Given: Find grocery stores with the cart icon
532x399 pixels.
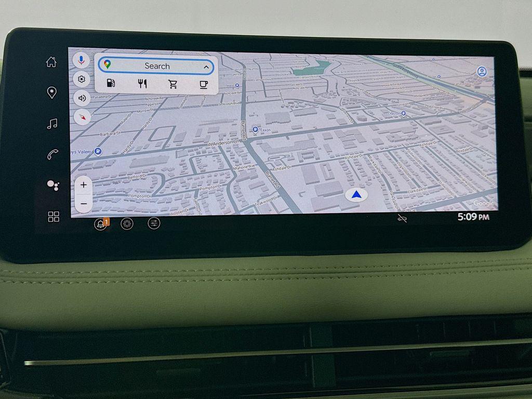Looking at the screenshot, I should pyautogui.click(x=173, y=84).
